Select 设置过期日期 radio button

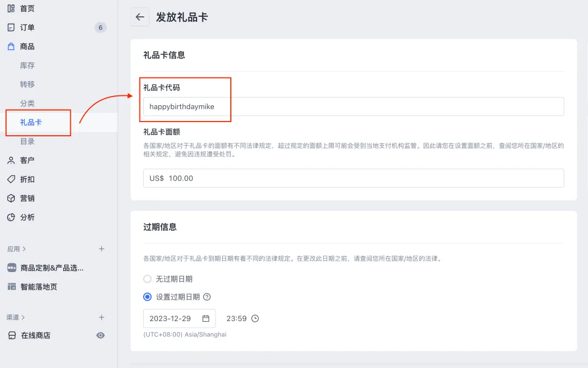148,297
